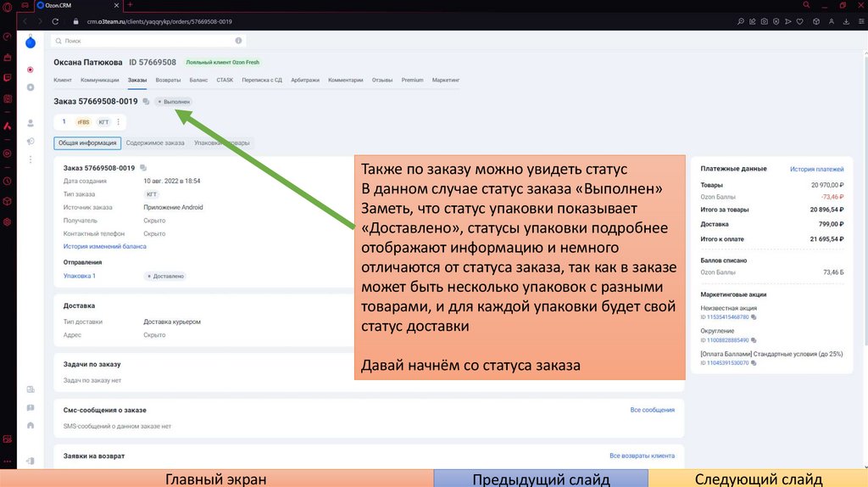Switch to the Клиент tab
The image size is (868, 487).
coord(63,80)
